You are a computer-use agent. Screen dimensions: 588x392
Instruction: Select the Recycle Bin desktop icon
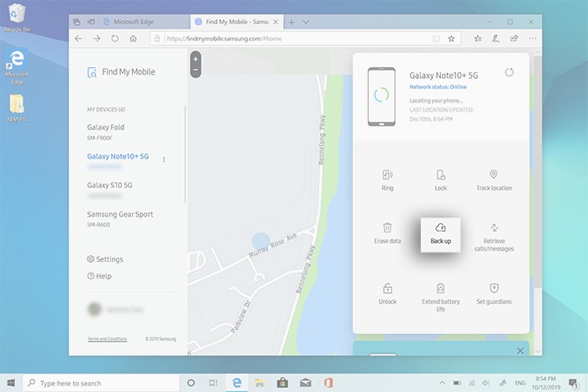click(16, 18)
